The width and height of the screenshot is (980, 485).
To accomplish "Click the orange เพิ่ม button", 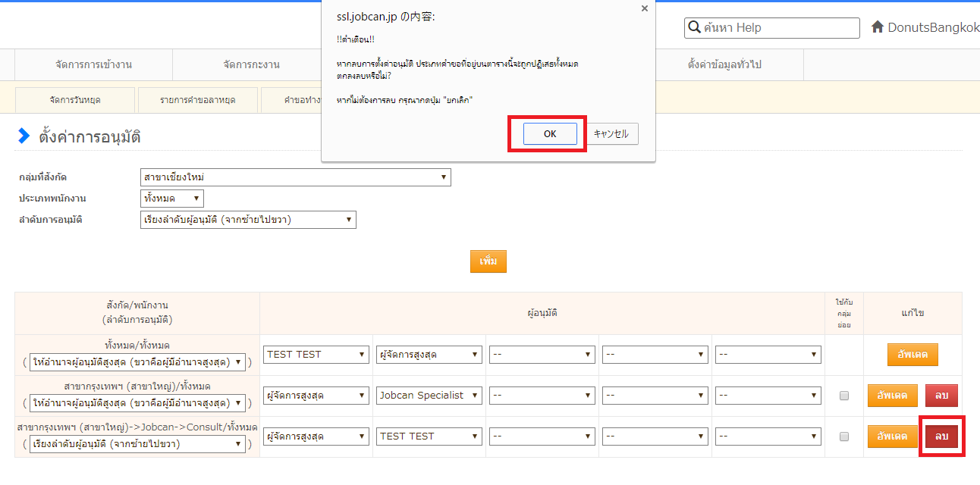I will point(488,261).
